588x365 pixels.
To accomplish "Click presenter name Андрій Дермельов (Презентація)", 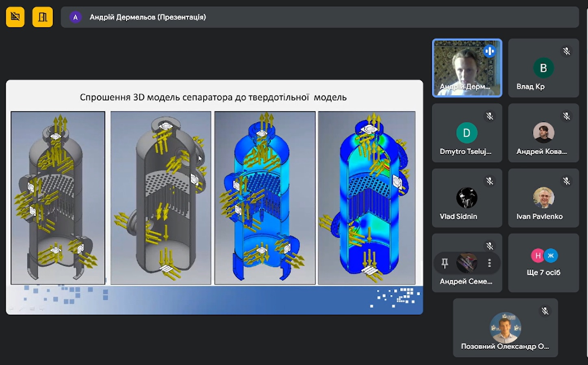I will (148, 17).
